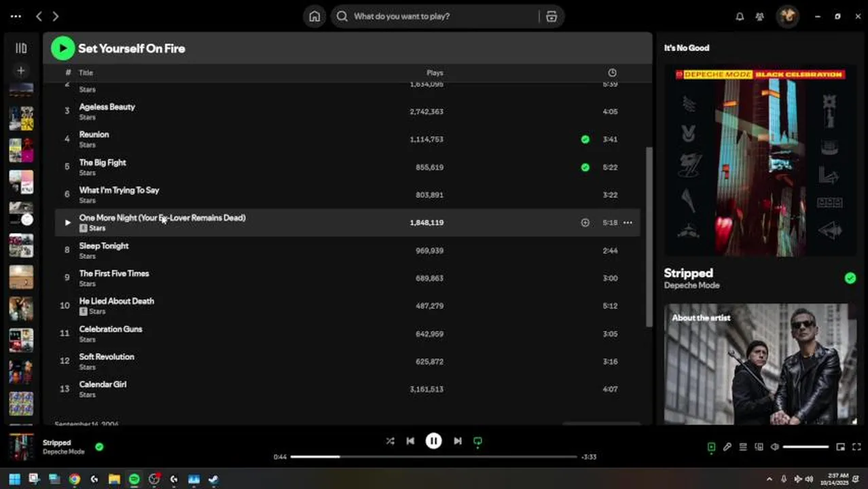Click the Black Celebration album cover
The width and height of the screenshot is (868, 489).
(760, 160)
